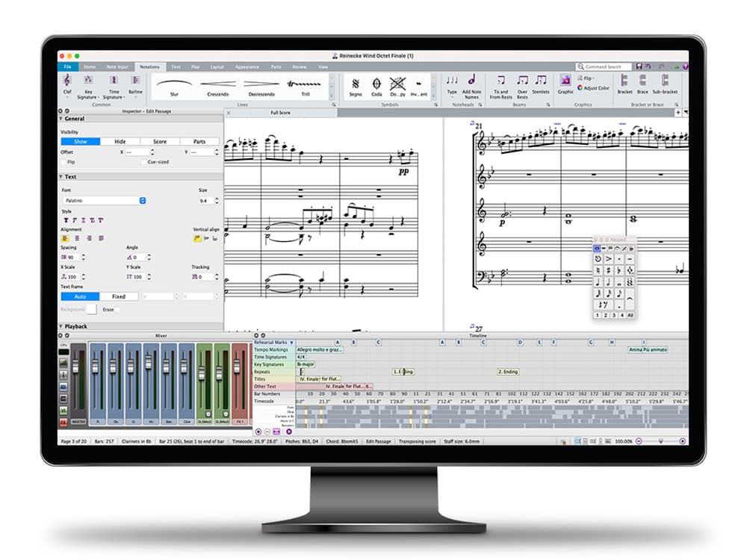This screenshot has height=560, width=747.
Task: Adjust the red FX 1 channel fader
Action: tap(237, 367)
